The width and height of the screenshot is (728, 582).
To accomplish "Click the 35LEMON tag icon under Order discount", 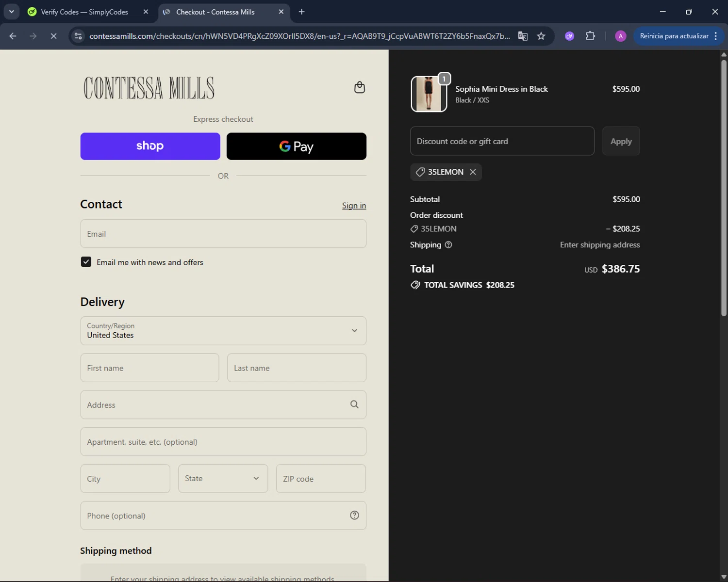I will coord(414,229).
